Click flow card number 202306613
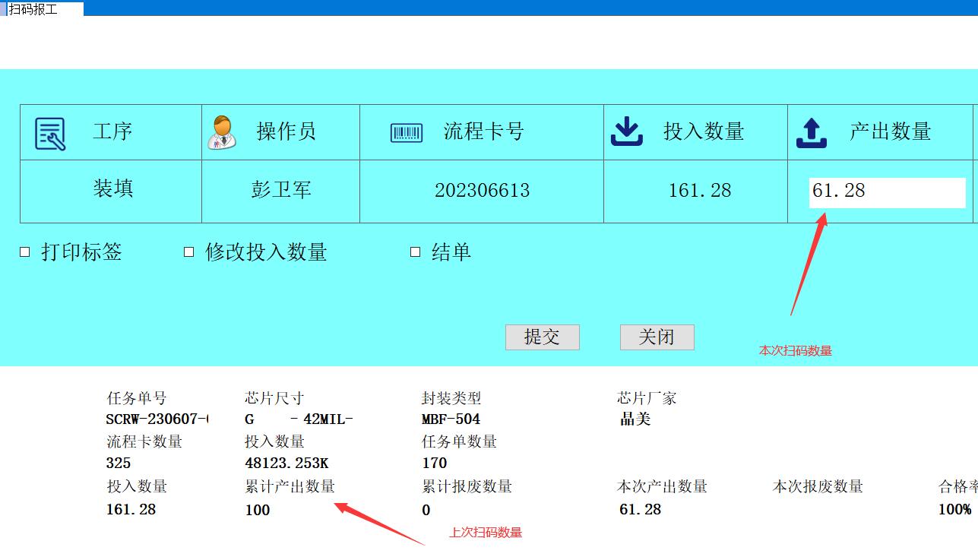Viewport: 978px width, 560px height. click(482, 191)
